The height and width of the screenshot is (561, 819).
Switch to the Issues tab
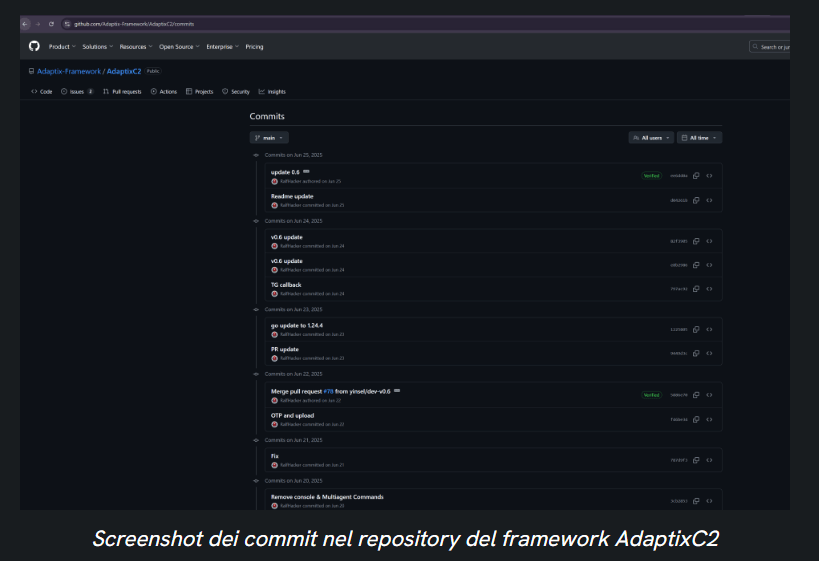click(77, 91)
